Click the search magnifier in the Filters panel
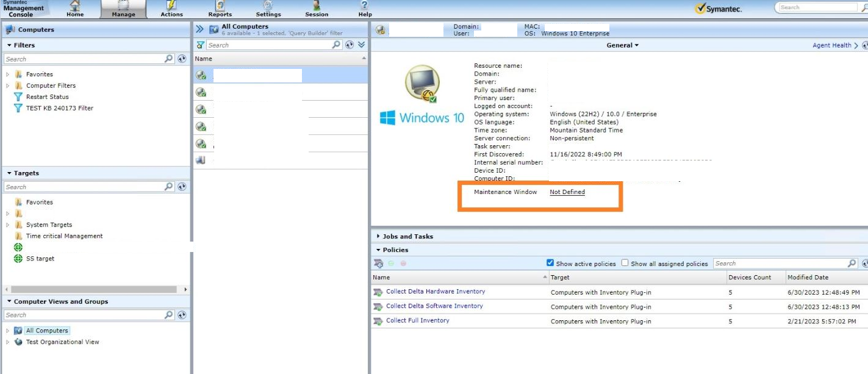This screenshot has width=868, height=374. (169, 59)
